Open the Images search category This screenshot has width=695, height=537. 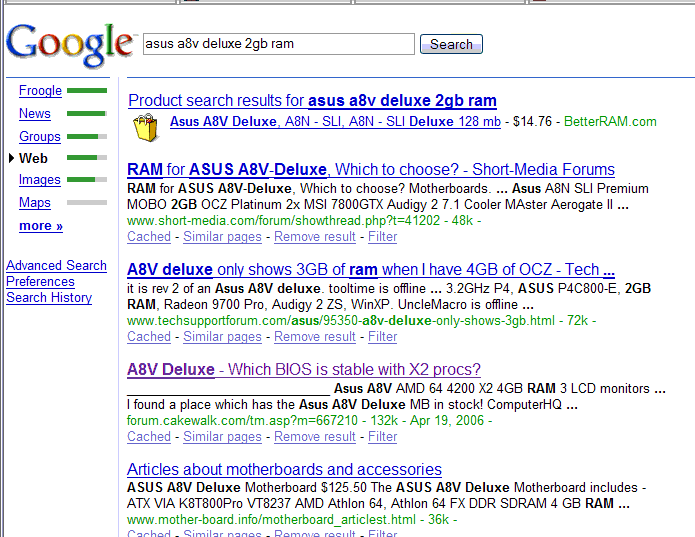click(40, 179)
